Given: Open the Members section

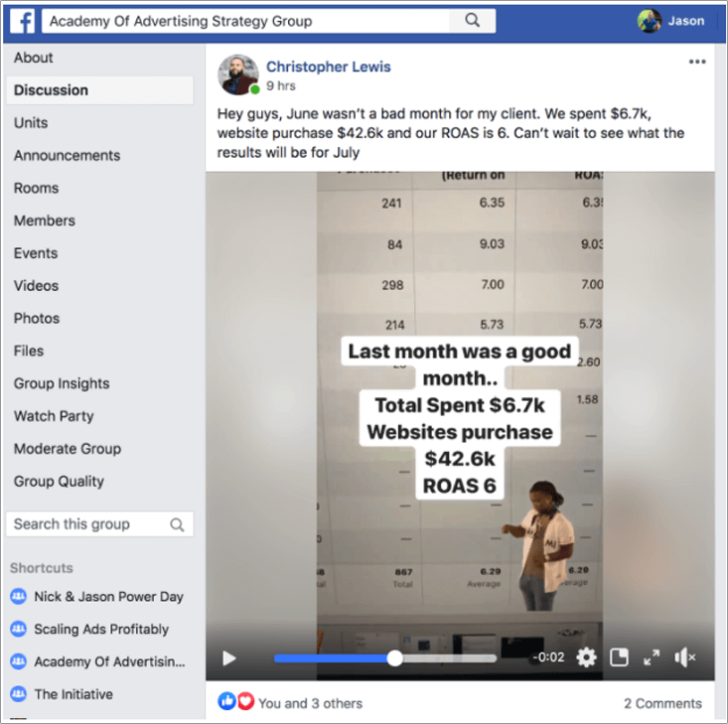Looking at the screenshot, I should pos(44,220).
